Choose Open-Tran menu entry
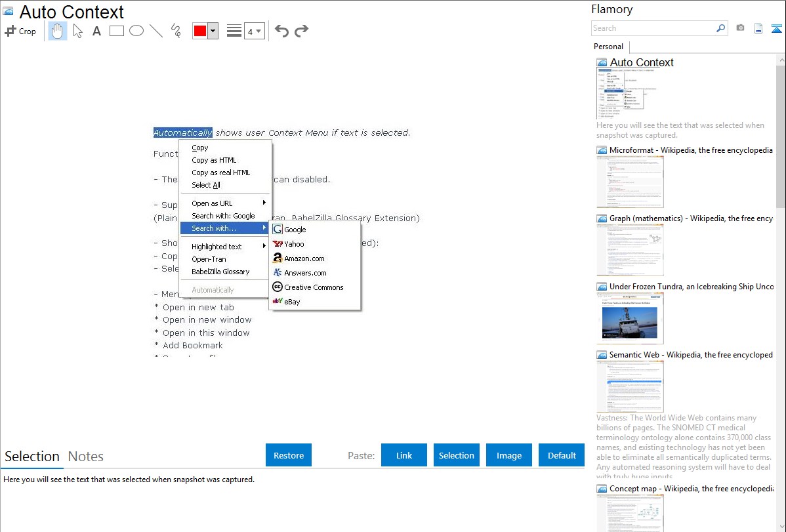 point(225,259)
